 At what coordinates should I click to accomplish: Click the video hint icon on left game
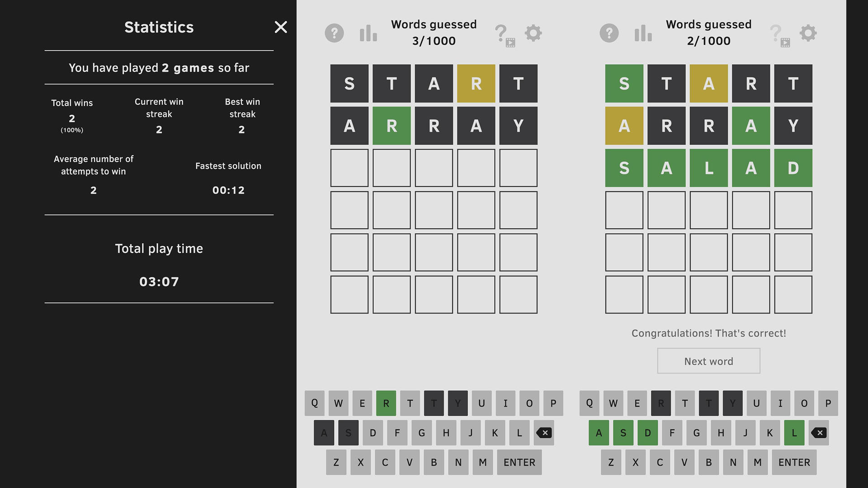[x=505, y=35]
